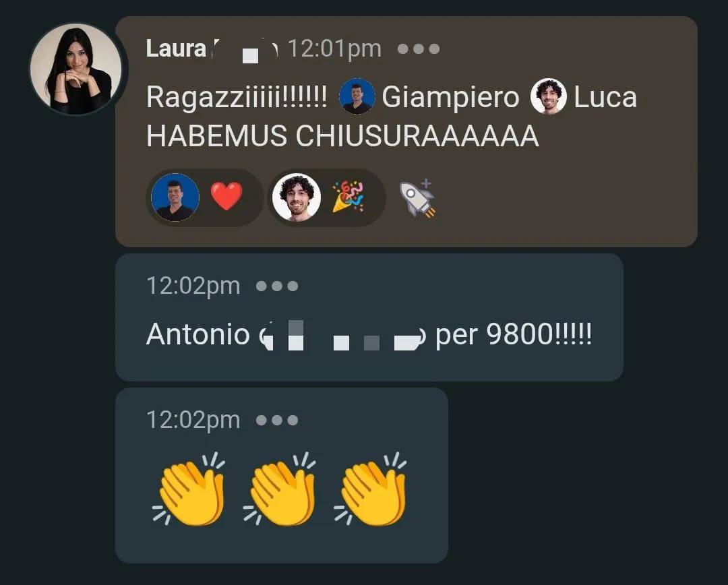Select the HABEMUS CHIUSURAAAAAA message text
This screenshot has width=728, height=585.
click(342, 136)
